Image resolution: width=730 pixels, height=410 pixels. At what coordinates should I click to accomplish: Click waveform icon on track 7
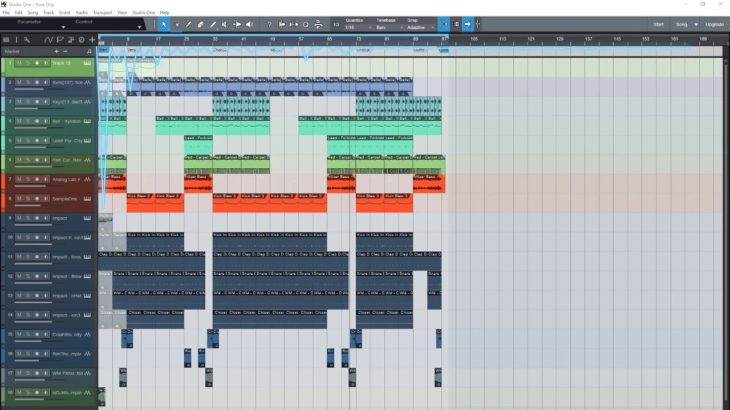point(87,179)
